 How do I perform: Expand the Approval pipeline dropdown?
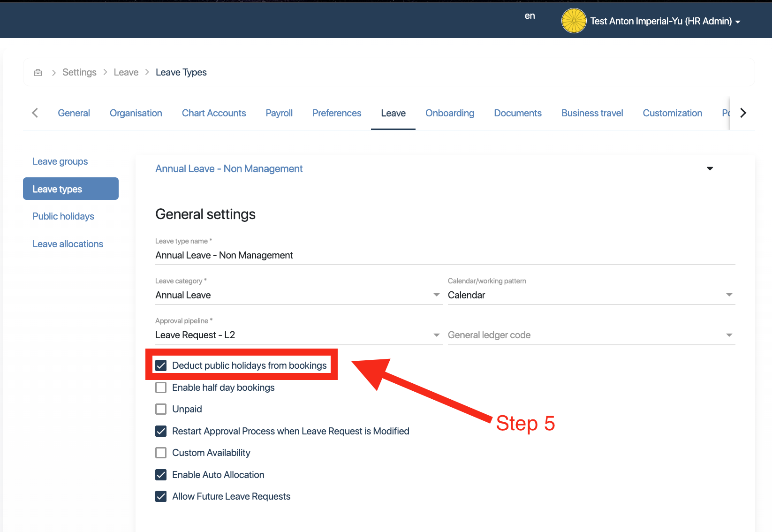tap(436, 335)
